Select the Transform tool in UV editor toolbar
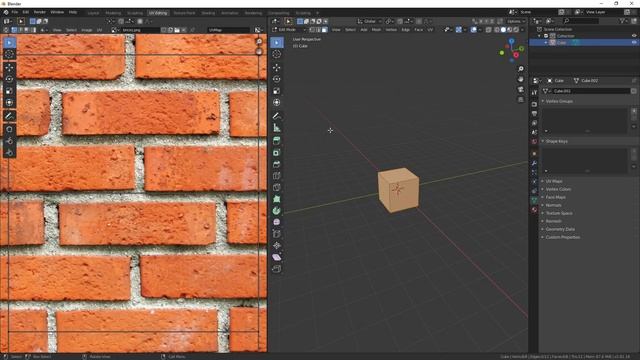This screenshot has height=360, width=640. click(9, 102)
